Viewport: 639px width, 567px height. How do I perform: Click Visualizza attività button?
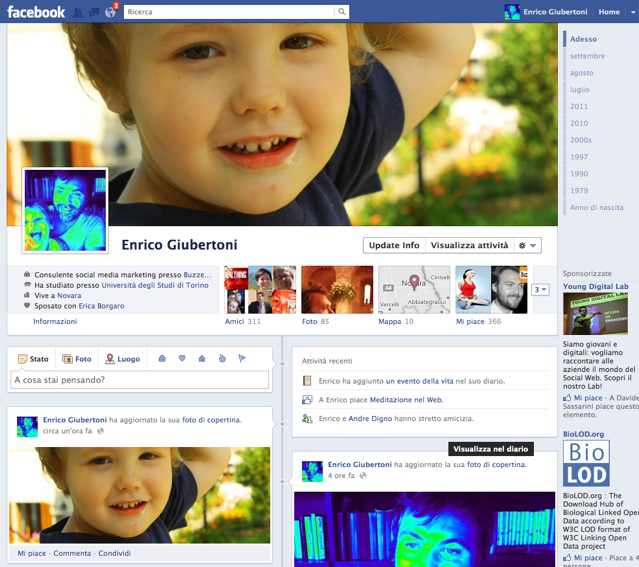click(469, 245)
